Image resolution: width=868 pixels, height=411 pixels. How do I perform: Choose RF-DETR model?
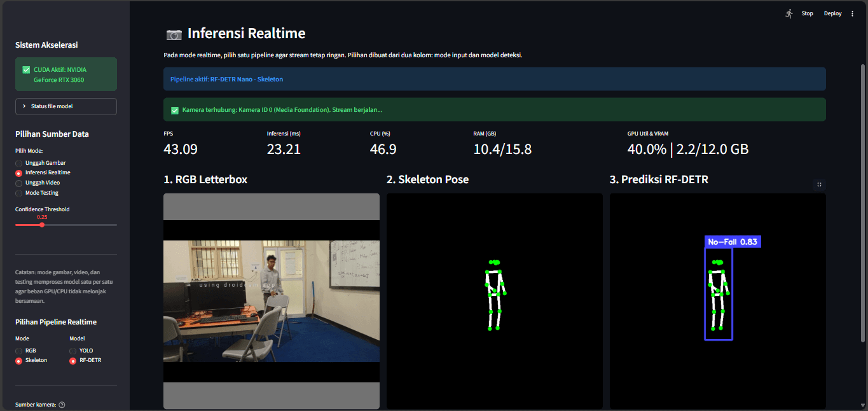click(85, 360)
